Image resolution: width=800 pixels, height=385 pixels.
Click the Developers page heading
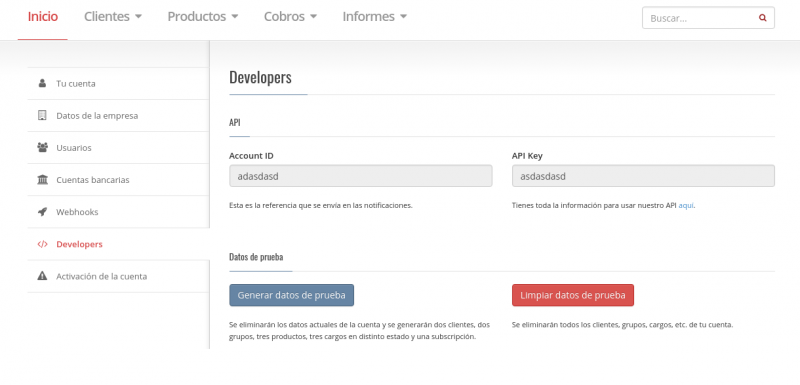click(x=260, y=78)
